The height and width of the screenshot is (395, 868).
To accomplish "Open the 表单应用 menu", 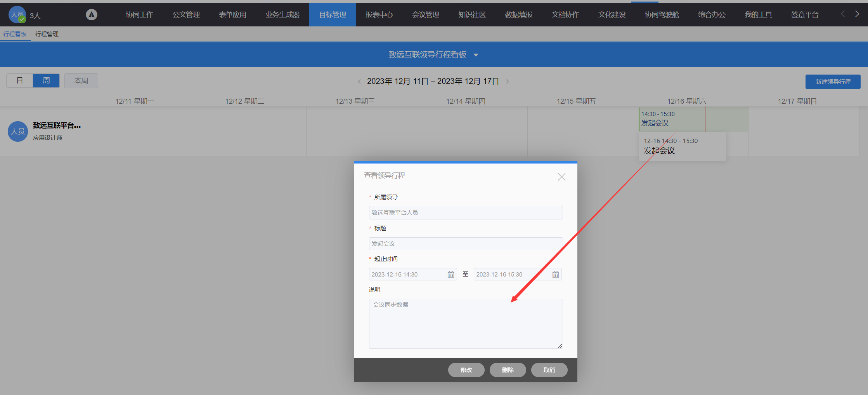I will pos(232,15).
